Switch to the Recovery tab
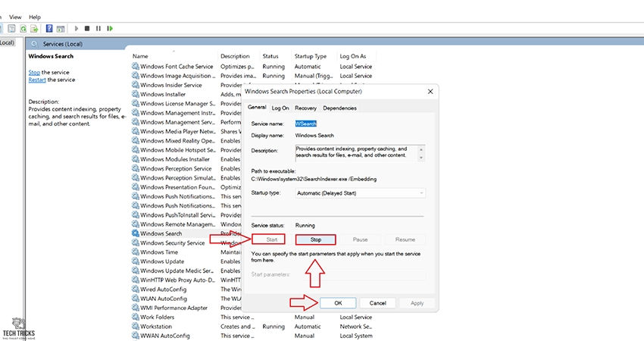This screenshot has height=341, width=644. pyautogui.click(x=305, y=108)
